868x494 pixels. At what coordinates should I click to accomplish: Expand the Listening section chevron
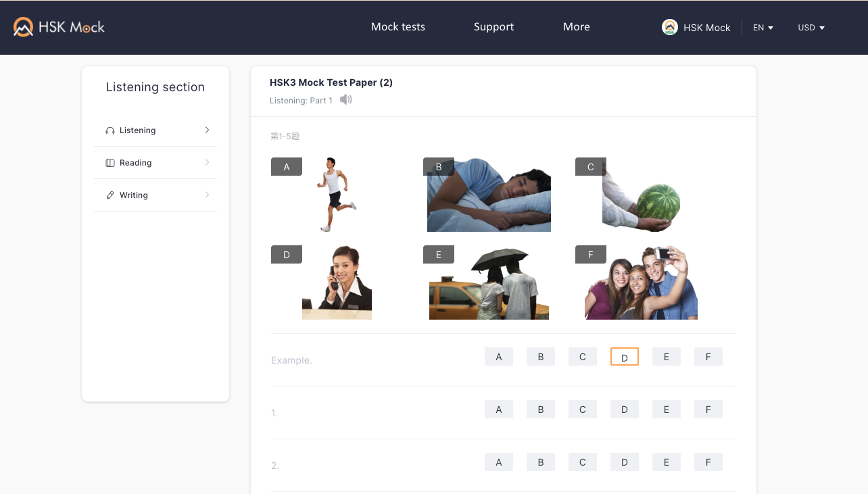pos(207,130)
